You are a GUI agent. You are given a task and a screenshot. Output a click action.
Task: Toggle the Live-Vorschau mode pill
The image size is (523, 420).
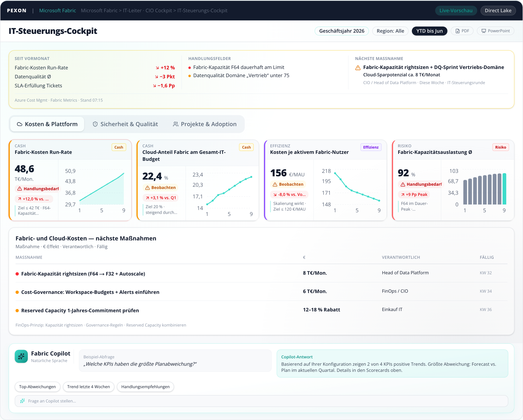click(456, 10)
